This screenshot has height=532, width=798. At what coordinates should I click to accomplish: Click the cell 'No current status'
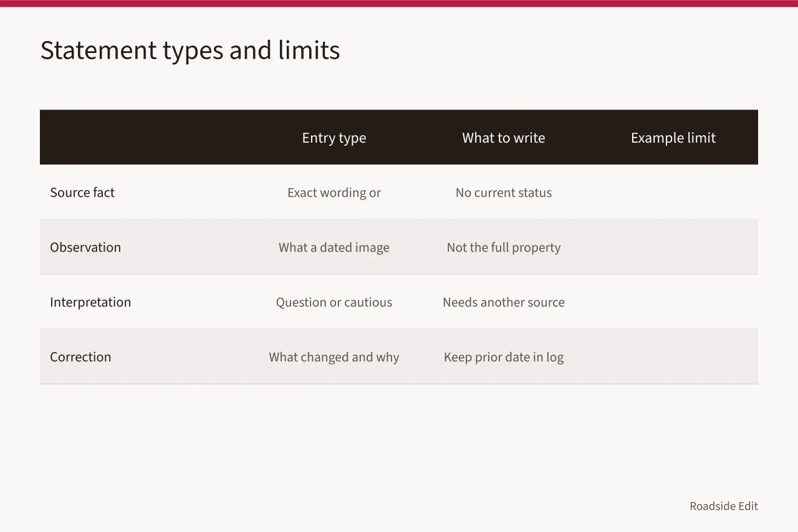click(504, 192)
